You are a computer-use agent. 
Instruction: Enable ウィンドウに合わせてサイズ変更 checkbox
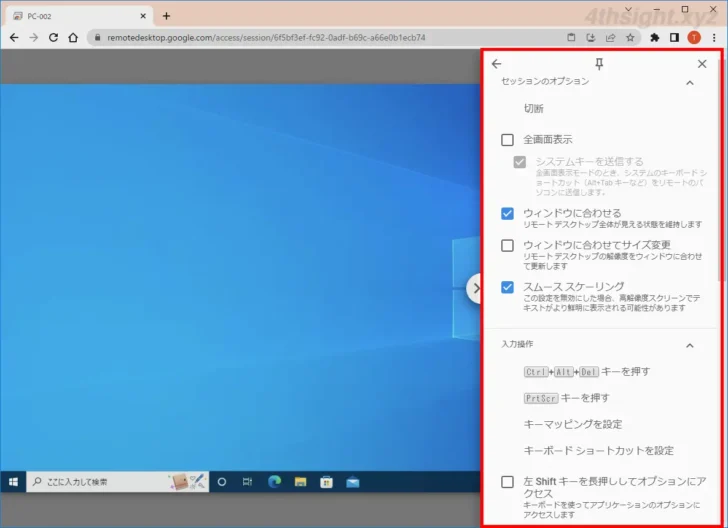(507, 245)
